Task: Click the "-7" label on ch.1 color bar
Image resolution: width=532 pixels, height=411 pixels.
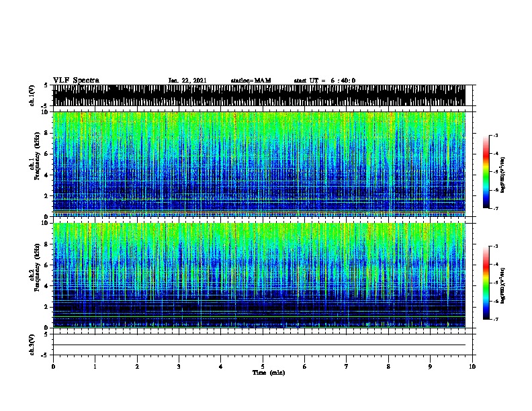Action: click(496, 208)
